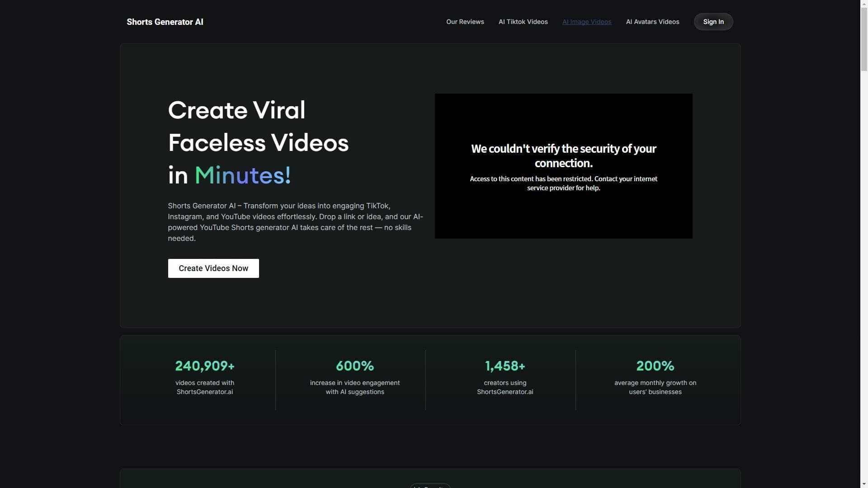The image size is (868, 488).
Task: Open the AI Image Videos link
Action: (586, 22)
